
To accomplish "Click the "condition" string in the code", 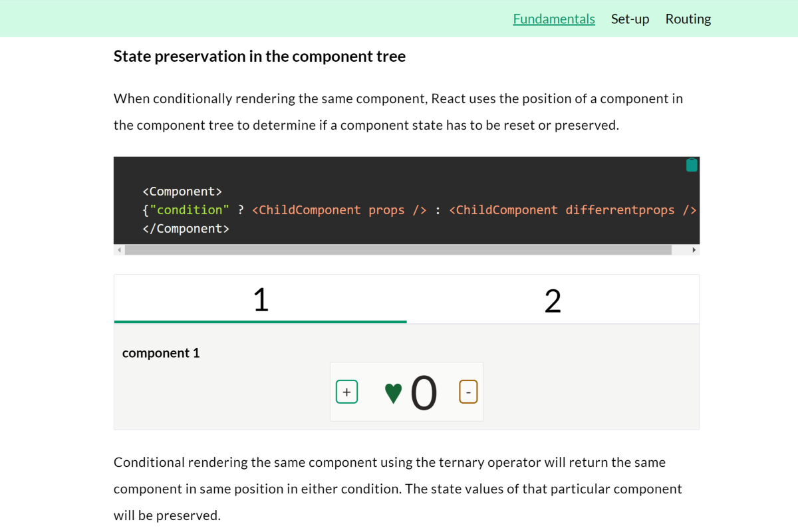I will click(x=190, y=210).
